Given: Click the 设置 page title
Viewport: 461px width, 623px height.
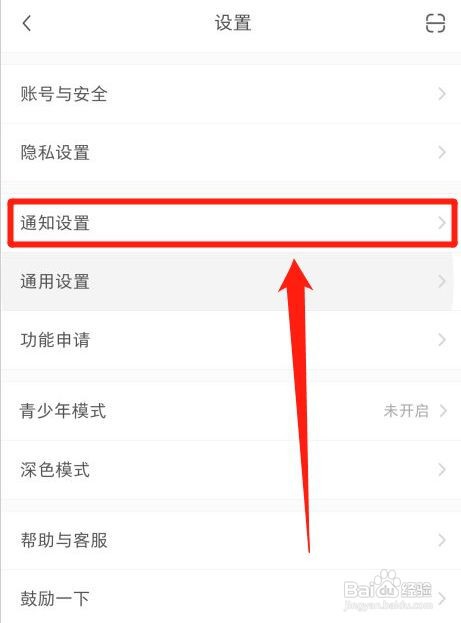Looking at the screenshot, I should coord(233,23).
